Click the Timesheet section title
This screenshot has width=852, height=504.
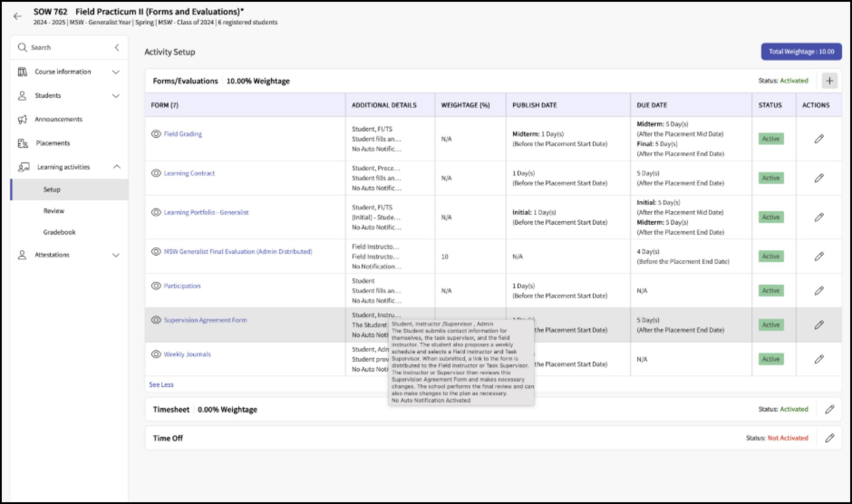[x=171, y=409]
